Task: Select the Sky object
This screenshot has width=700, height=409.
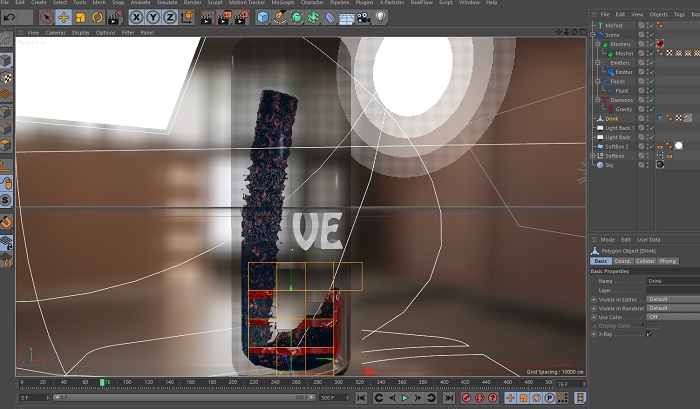Action: (609, 165)
